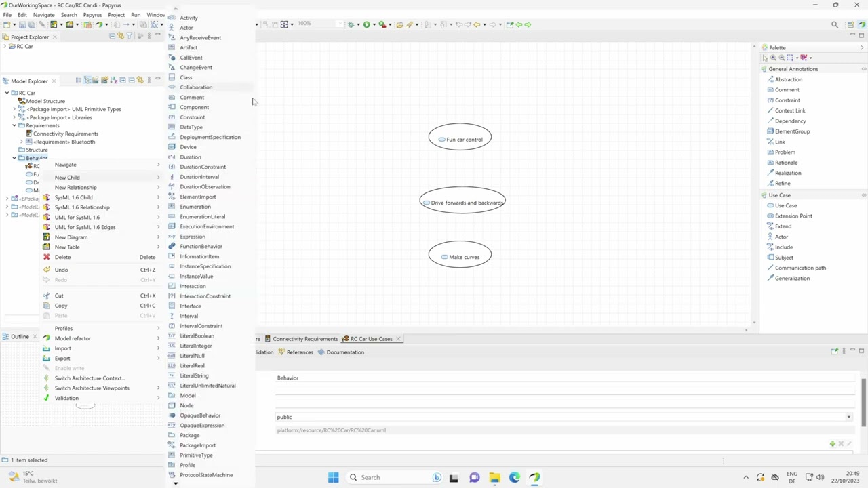868x488 pixels.
Task: Open the Documentation properties tab
Action: pos(340,352)
